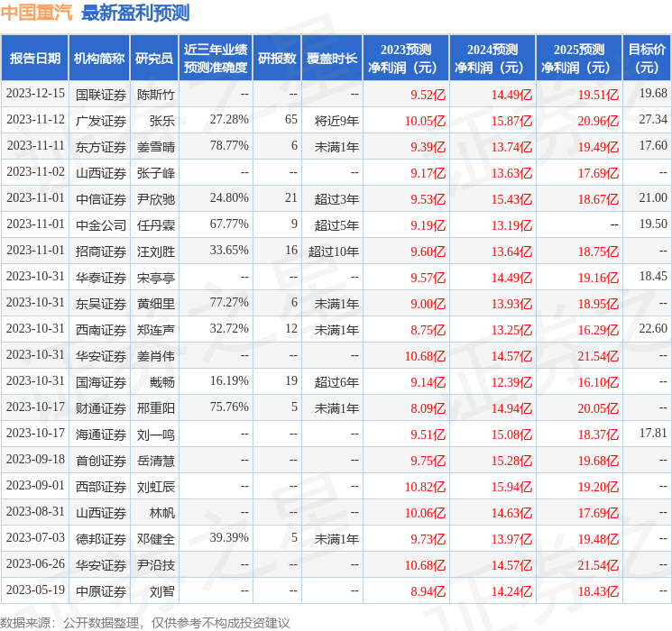Select date cell 2023-06-26
The width and height of the screenshot is (672, 631).
tap(35, 563)
